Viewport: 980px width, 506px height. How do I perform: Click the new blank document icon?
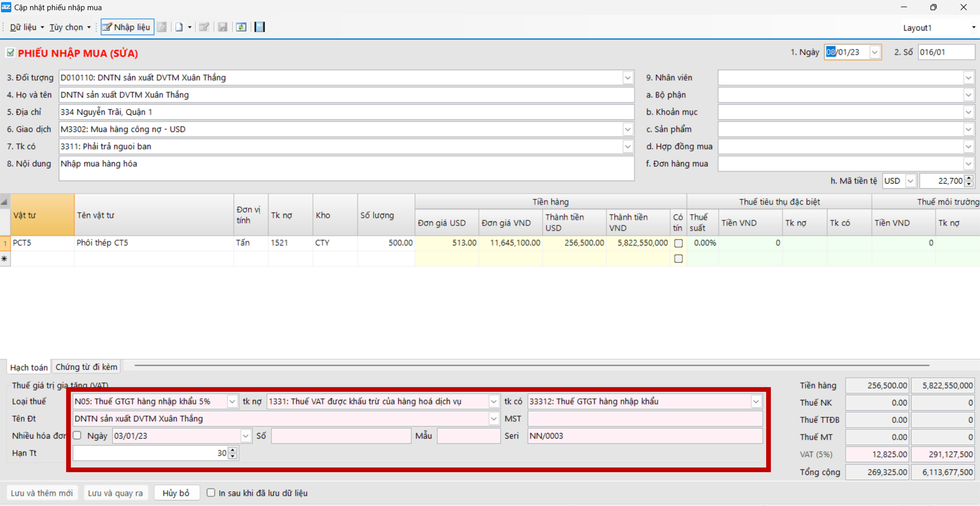pyautogui.click(x=179, y=27)
